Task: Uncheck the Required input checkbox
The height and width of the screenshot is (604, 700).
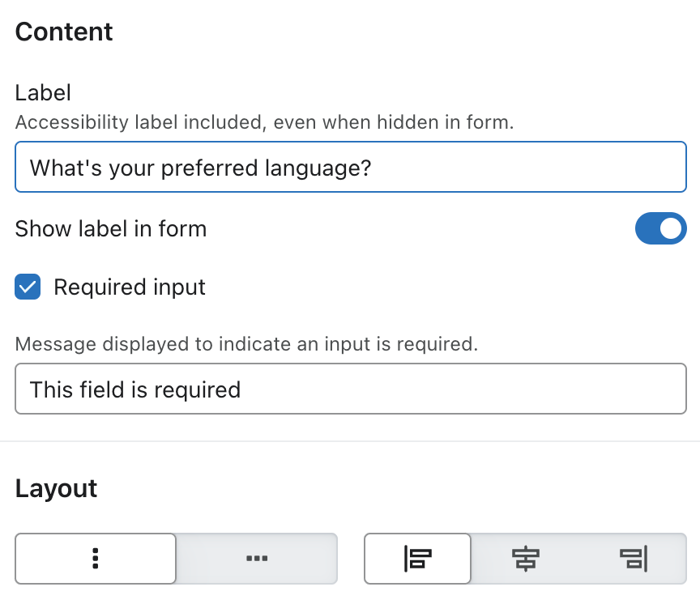Action: coord(28,287)
